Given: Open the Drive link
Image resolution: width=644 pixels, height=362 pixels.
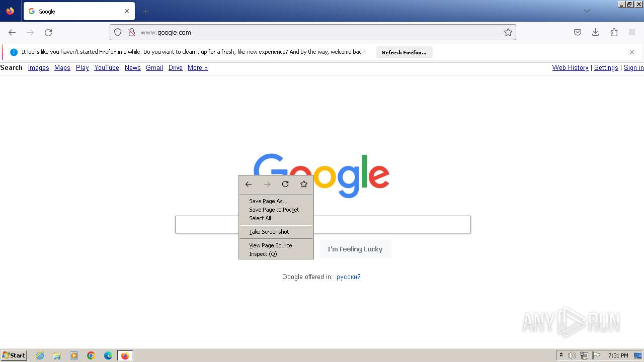Looking at the screenshot, I should coord(176,68).
